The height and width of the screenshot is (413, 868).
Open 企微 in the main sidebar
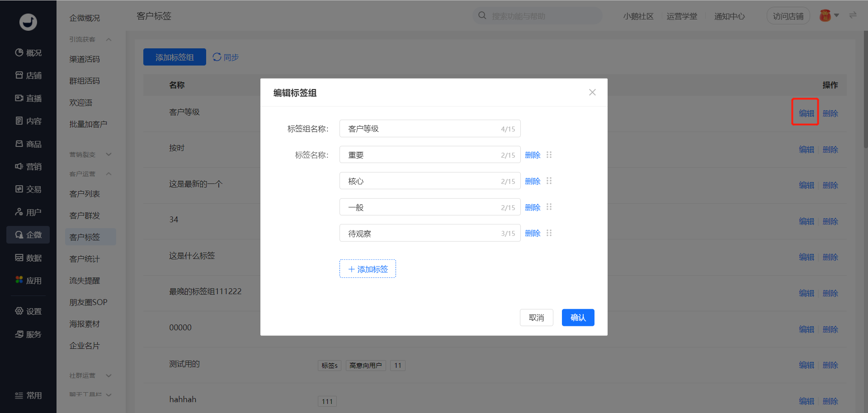[28, 235]
